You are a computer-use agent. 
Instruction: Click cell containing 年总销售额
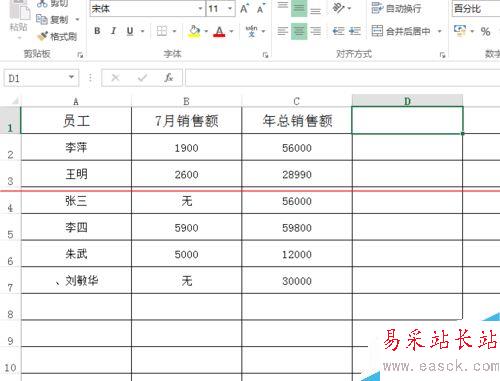297,120
